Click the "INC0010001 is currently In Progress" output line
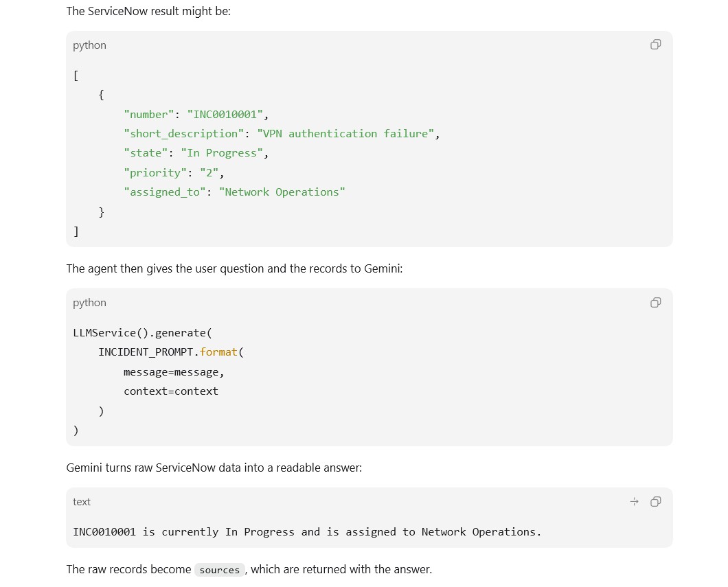Screen dimensions: 728x587 coord(308,532)
